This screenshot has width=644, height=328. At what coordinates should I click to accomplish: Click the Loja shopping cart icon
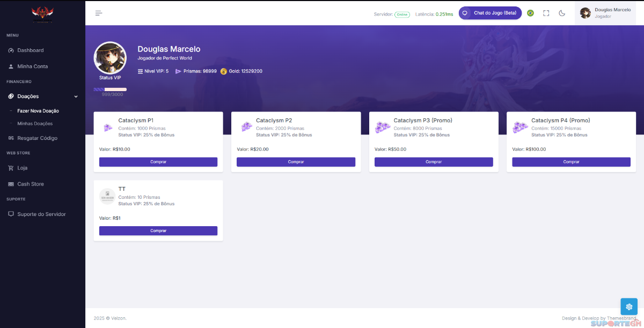click(x=11, y=168)
